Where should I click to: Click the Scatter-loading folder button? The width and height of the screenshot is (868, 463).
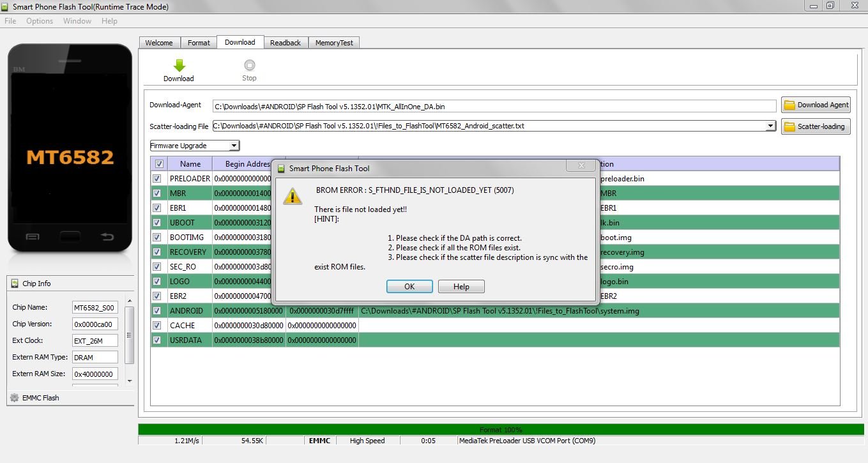tap(816, 126)
